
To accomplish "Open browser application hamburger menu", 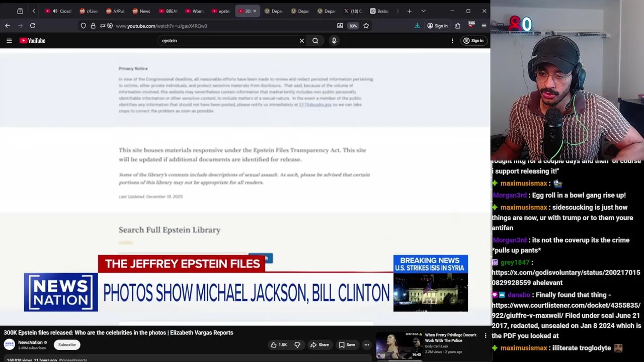I will coord(484,26).
